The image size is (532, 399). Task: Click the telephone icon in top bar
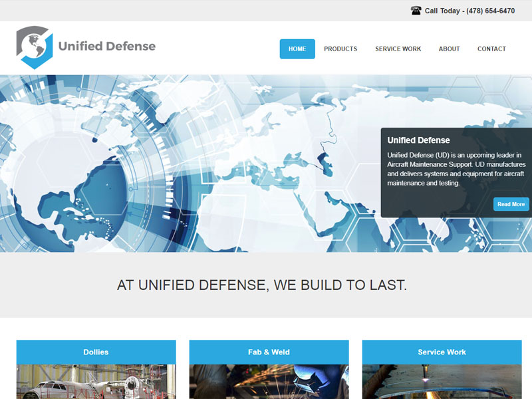pyautogui.click(x=416, y=11)
